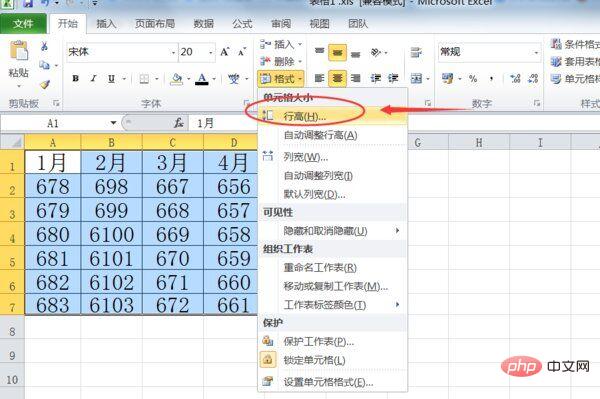Choose 自动调整列宽(I)

(x=333, y=176)
